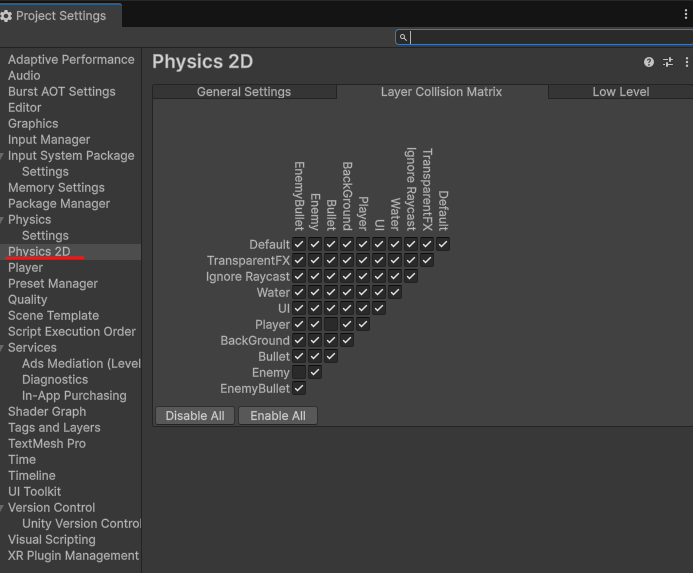
Task: Toggle Default row Default column checkbox
Action: point(443,244)
